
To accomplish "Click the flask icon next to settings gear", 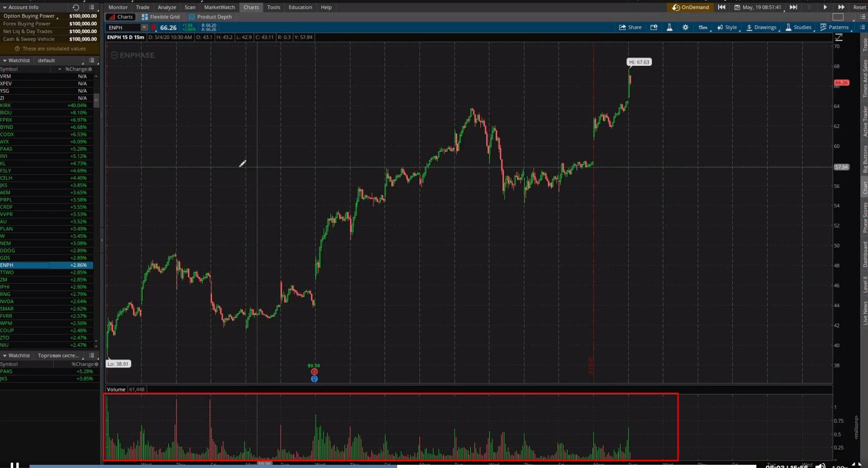I will click(669, 27).
